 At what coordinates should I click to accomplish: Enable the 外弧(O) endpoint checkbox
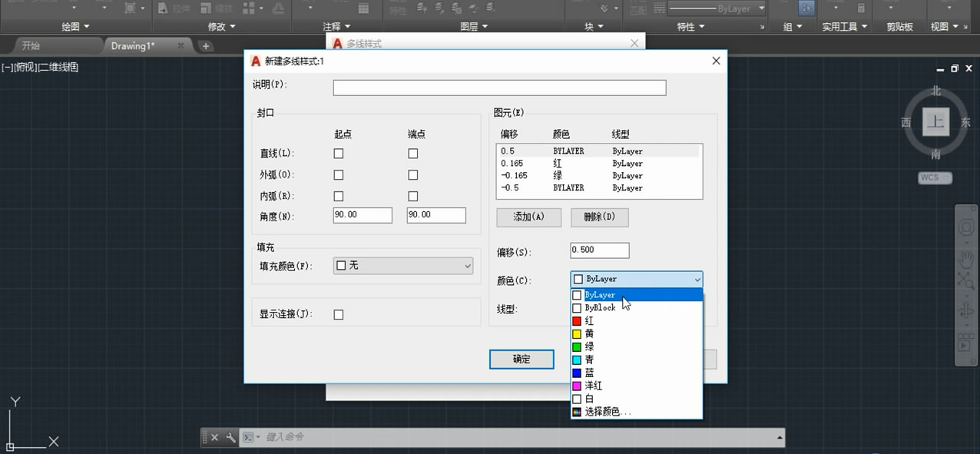(412, 174)
